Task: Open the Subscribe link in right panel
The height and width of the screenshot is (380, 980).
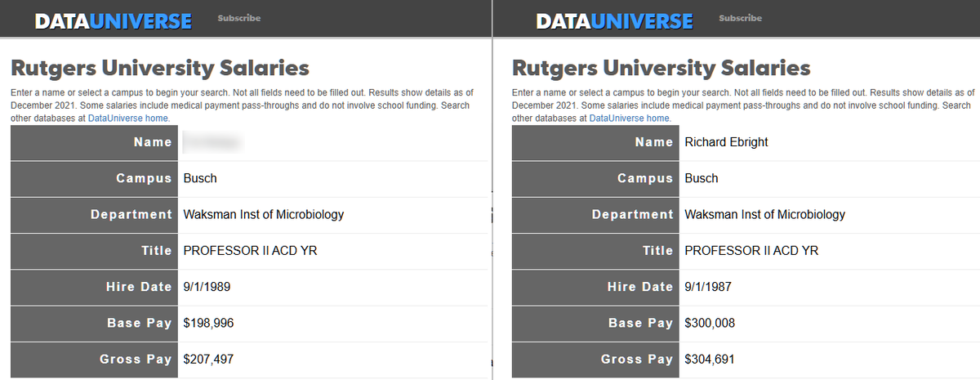Action: coord(741,18)
